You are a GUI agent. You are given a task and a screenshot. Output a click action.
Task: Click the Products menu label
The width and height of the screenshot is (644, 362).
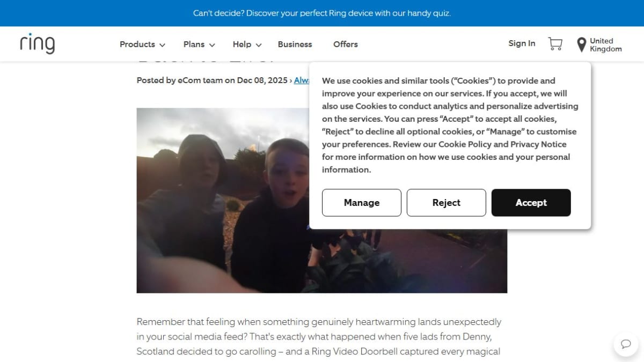click(x=137, y=45)
